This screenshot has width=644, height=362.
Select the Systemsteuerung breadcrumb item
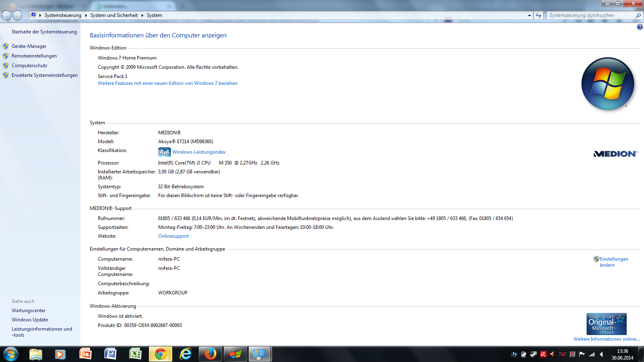tap(63, 15)
